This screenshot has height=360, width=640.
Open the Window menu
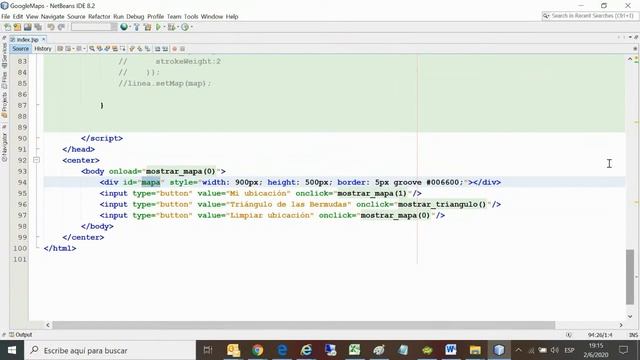point(211,16)
